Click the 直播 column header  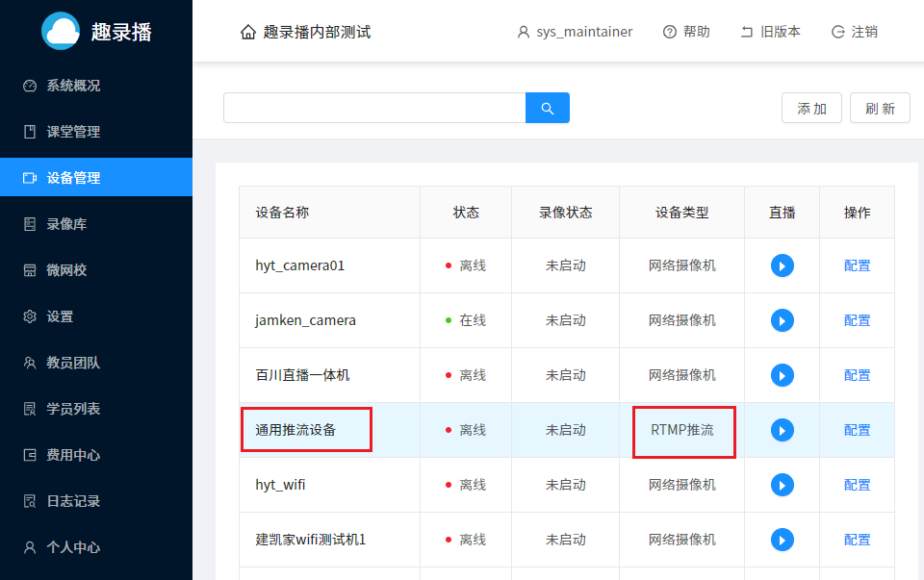coord(782,213)
